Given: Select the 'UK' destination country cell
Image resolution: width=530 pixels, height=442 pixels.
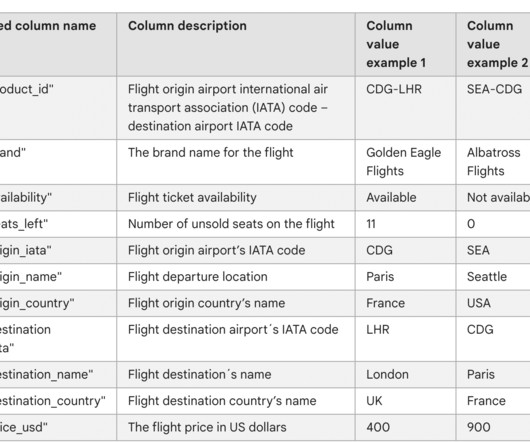Looking at the screenshot, I should pos(405,401).
